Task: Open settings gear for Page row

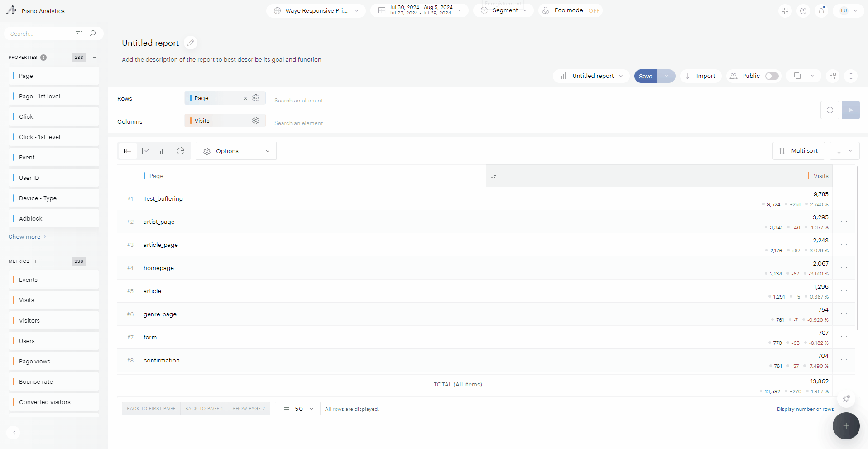Action: point(256,98)
